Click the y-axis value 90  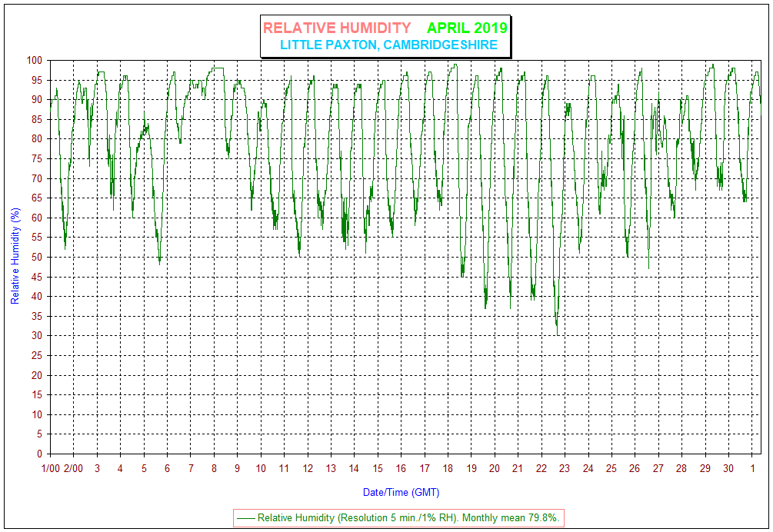[x=38, y=99]
